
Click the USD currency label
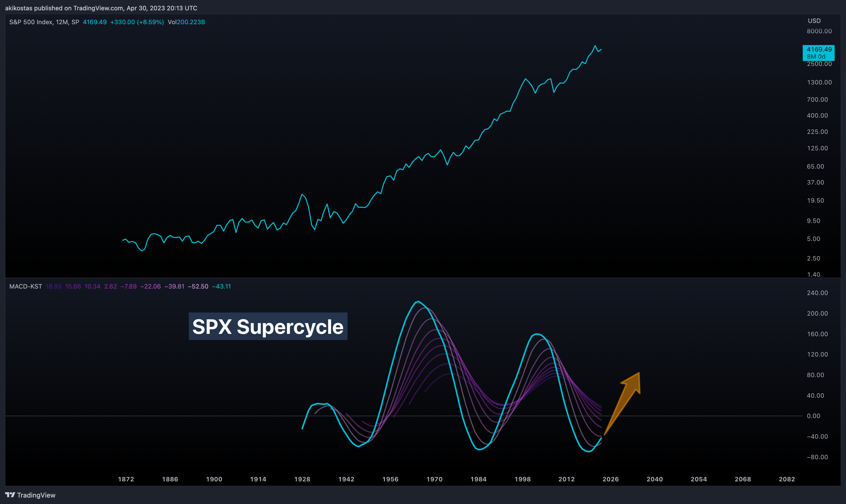pyautogui.click(x=814, y=21)
